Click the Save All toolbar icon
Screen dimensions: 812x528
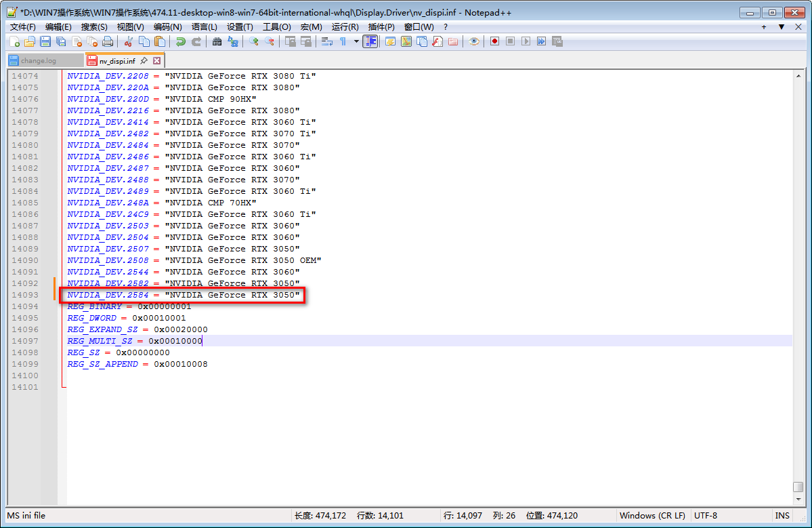[60, 41]
